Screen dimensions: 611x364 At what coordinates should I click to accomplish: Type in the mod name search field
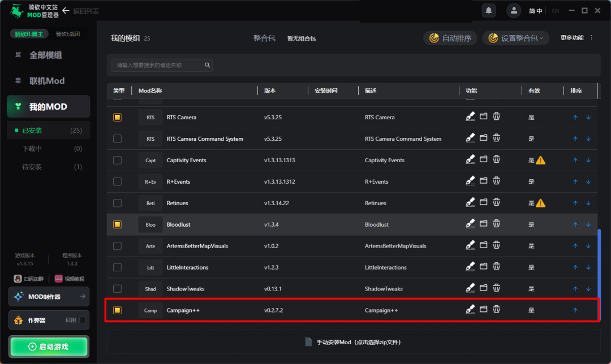(x=157, y=65)
